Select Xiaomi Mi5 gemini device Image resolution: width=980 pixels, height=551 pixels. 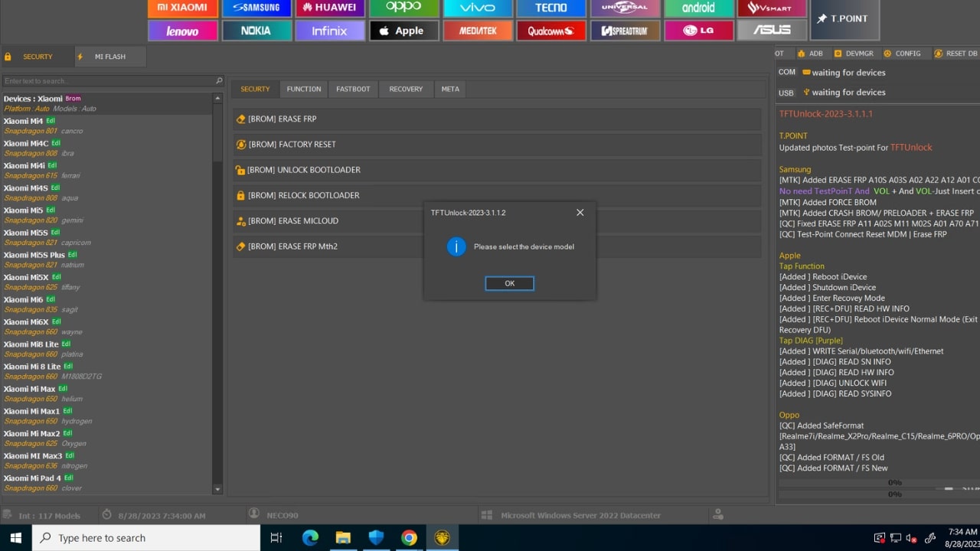pyautogui.click(x=106, y=215)
